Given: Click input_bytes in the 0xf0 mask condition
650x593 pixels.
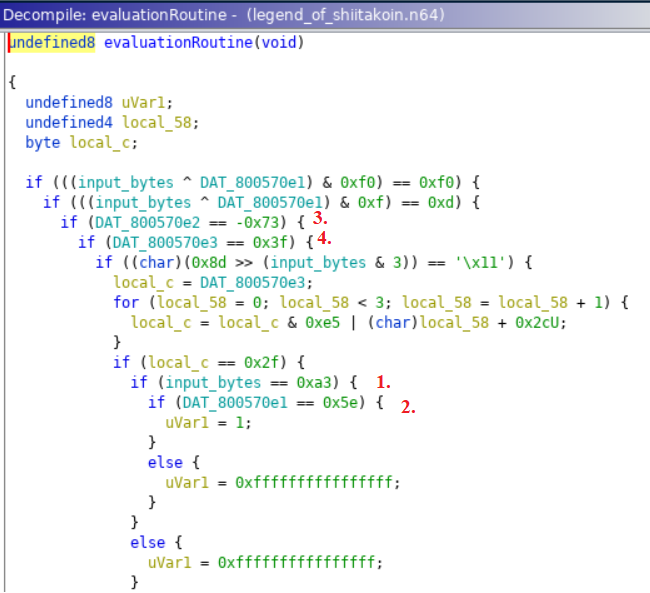Looking at the screenshot, I should point(126,182).
